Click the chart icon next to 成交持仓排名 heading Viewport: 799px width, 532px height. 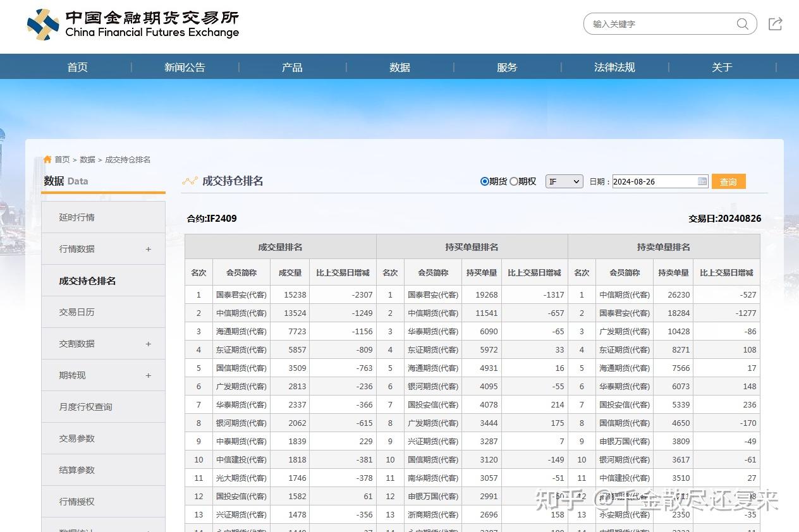(x=190, y=181)
